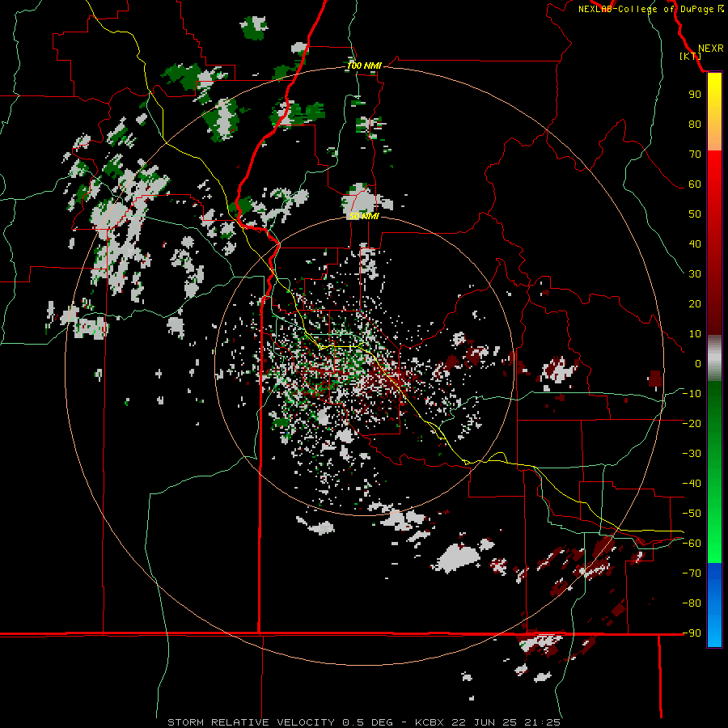Click the '60' value on the velocity scale
This screenshot has width=728, height=728.
coord(695,184)
